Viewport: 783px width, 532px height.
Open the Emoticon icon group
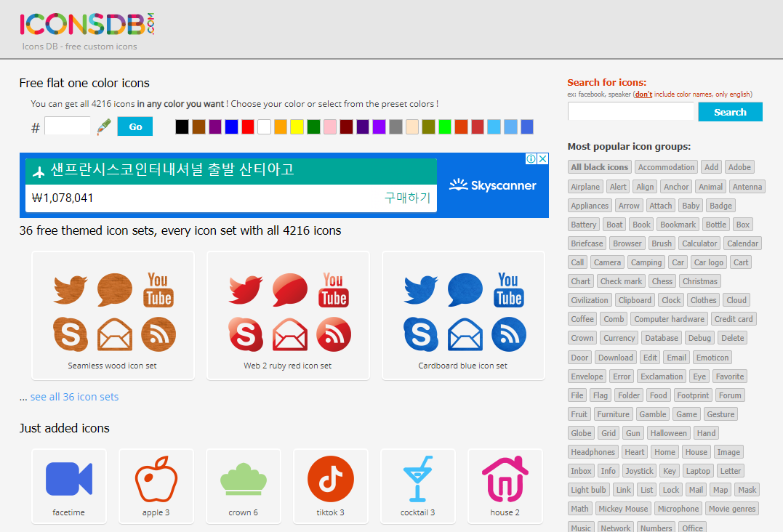(x=712, y=358)
